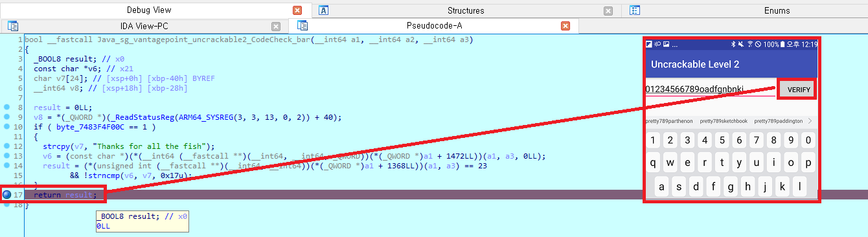Image resolution: width=868 pixels, height=237 pixels.
Task: Click 'result' in the return statement
Action: (80, 195)
